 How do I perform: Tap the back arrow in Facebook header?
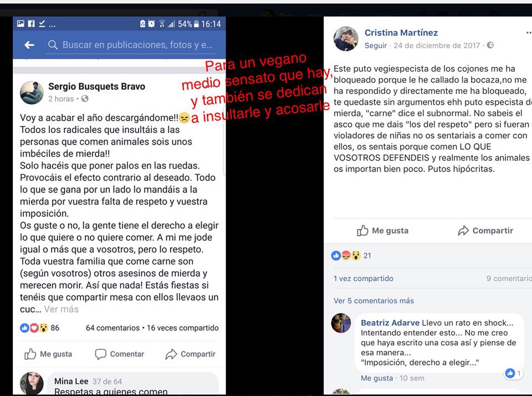click(x=29, y=45)
